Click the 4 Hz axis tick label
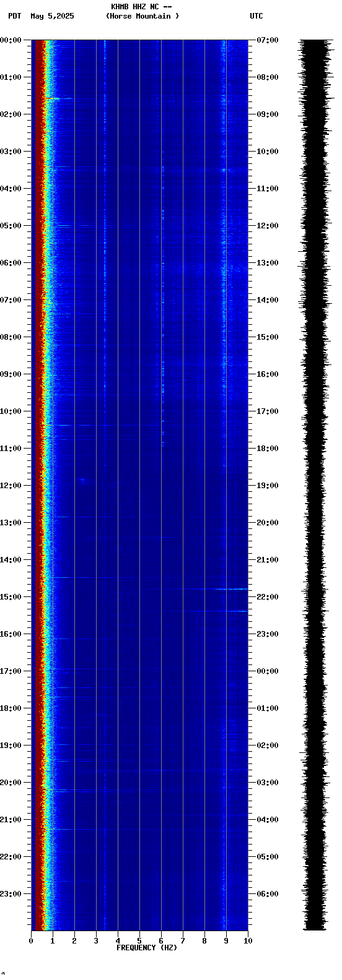Screen dimensions: 342x980 [118, 941]
